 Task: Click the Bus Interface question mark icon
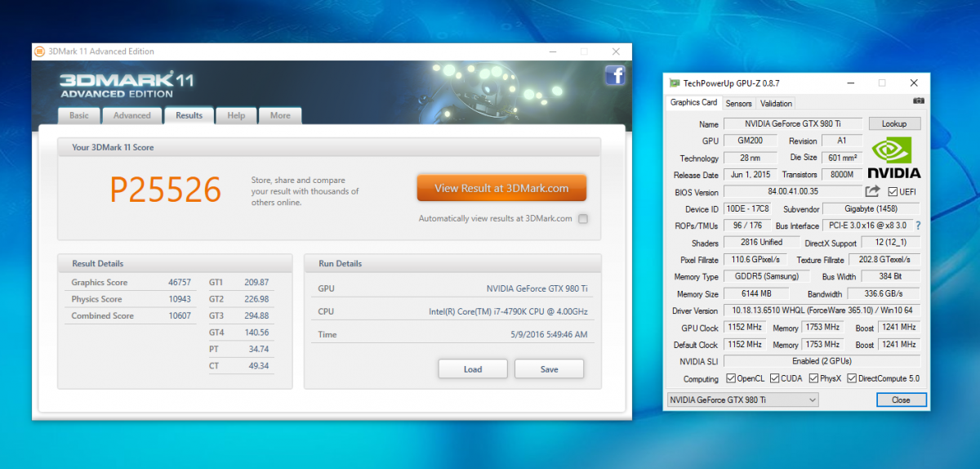[918, 226]
